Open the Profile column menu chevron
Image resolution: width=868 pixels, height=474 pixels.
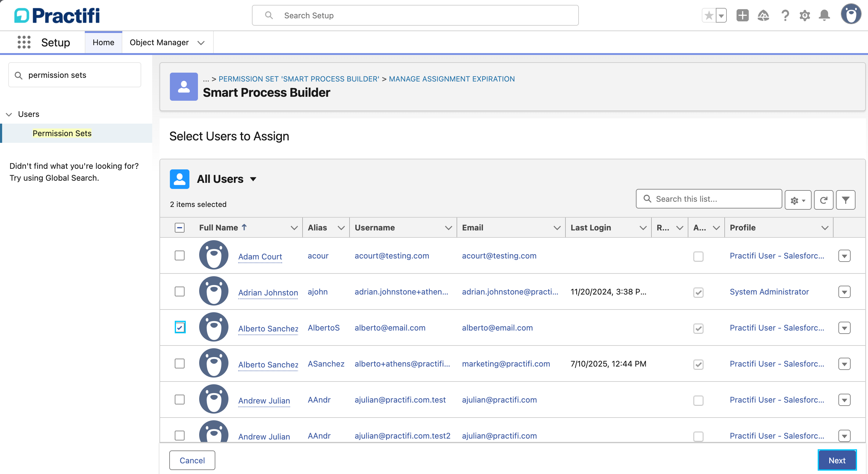pos(824,228)
